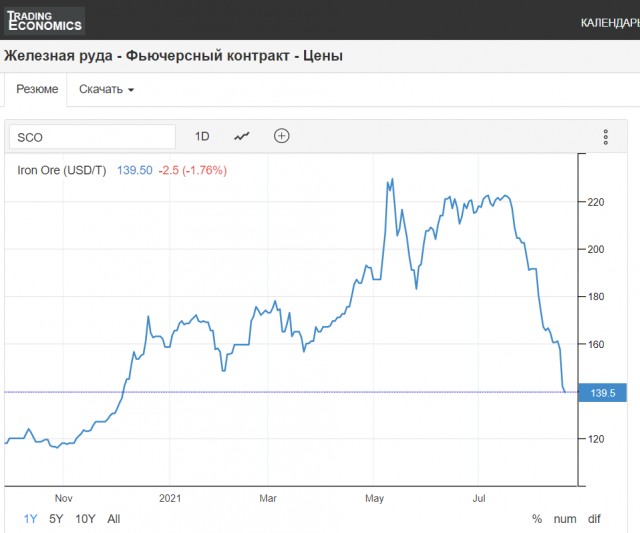
Task: Expand the Скачать dropdown
Action: coord(107,89)
